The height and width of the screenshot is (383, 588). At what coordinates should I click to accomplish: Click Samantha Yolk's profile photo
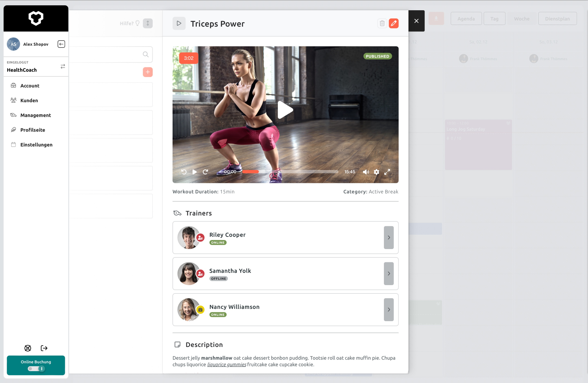point(189,274)
